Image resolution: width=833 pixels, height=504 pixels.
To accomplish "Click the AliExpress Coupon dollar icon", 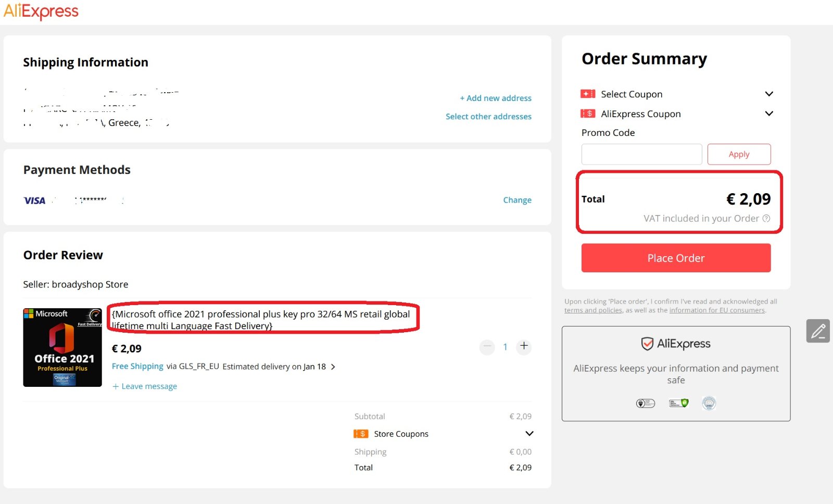I will click(588, 114).
